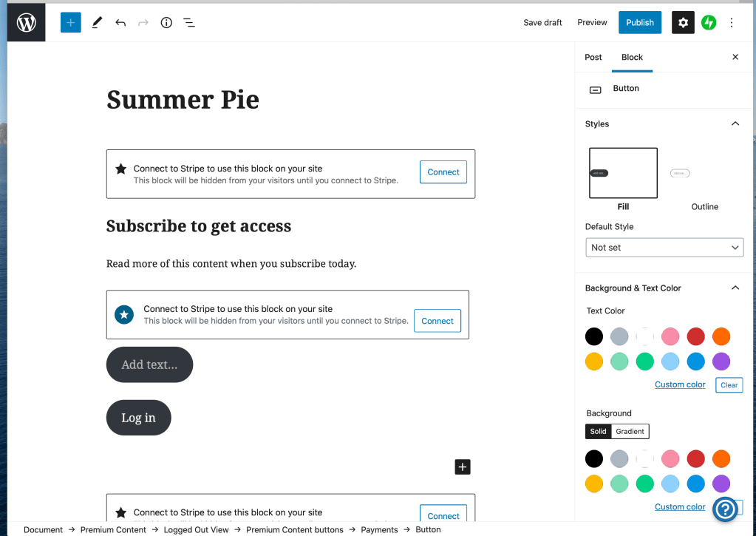
Task: Collapse Background & Text Color panel
Action: click(735, 288)
